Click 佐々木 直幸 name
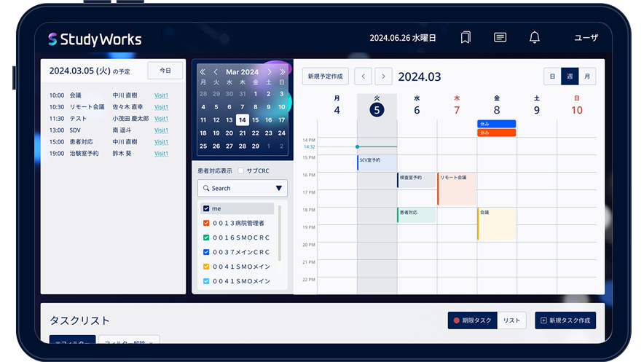Viewport: 644px width, 362px height. click(127, 107)
